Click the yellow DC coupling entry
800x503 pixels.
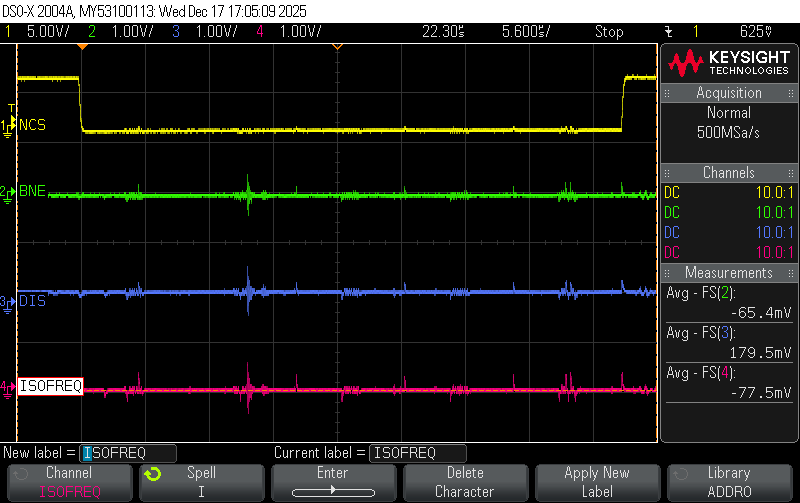click(672, 193)
